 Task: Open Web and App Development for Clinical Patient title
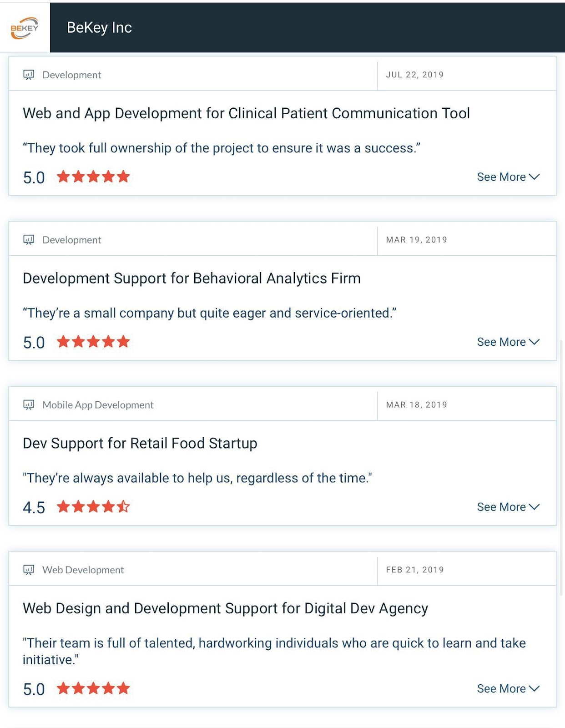(246, 113)
